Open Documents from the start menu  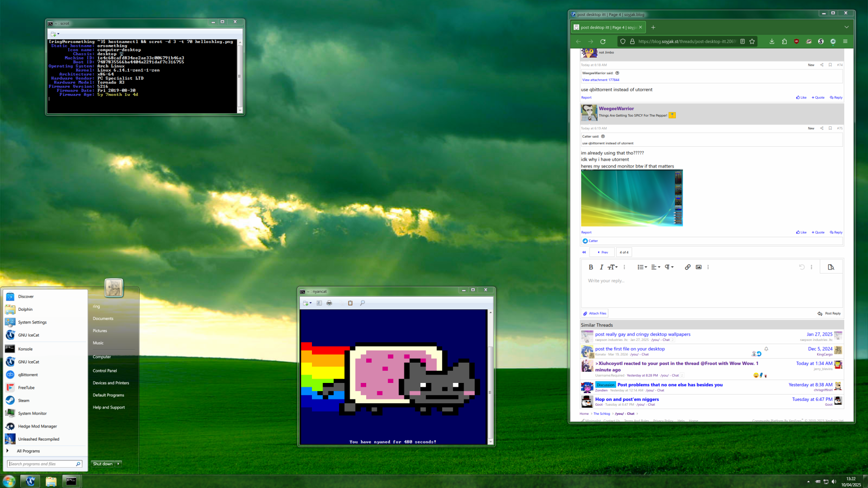pos(103,319)
